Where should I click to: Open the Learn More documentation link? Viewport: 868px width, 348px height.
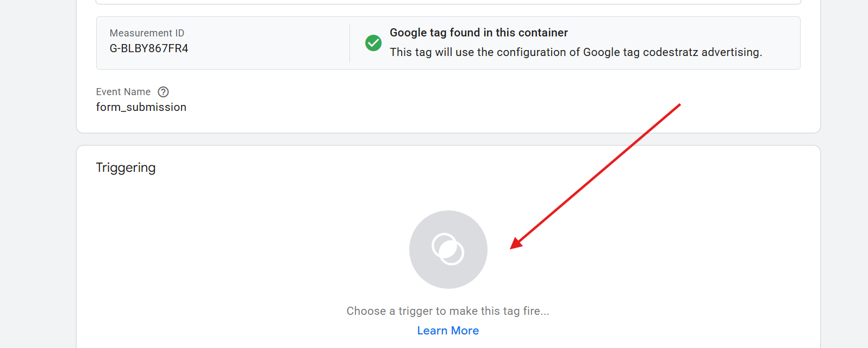coord(448,330)
